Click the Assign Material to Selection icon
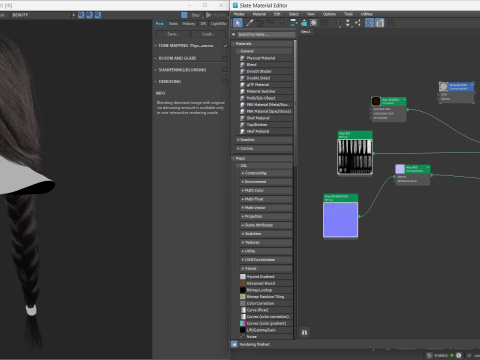Image resolution: width=480 pixels, height=360 pixels. [x=270, y=23]
